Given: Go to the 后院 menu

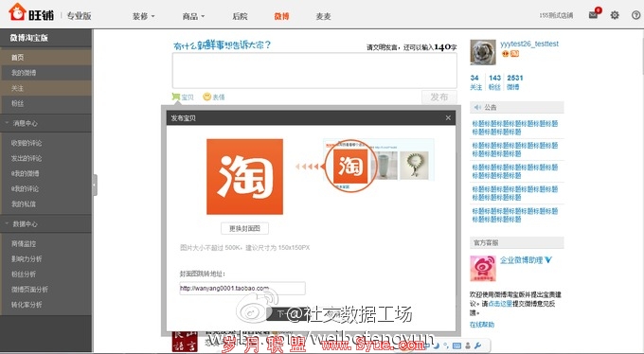Looking at the screenshot, I should point(241,16).
